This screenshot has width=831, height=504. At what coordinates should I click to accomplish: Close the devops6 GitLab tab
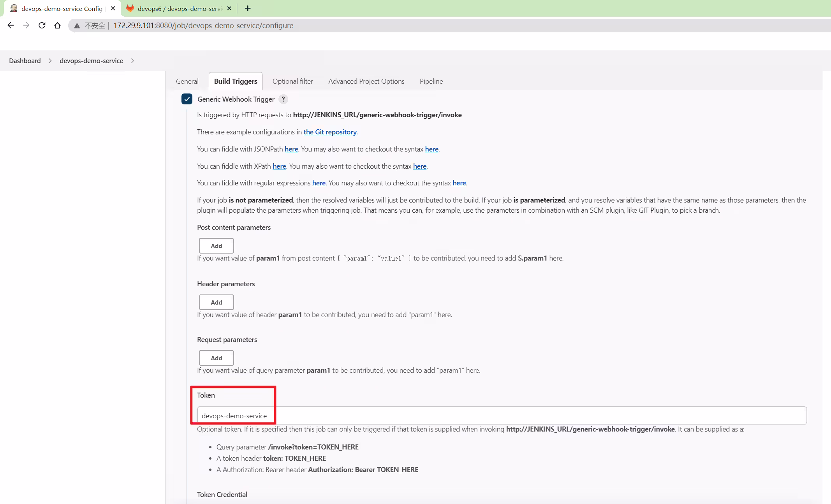pyautogui.click(x=229, y=8)
